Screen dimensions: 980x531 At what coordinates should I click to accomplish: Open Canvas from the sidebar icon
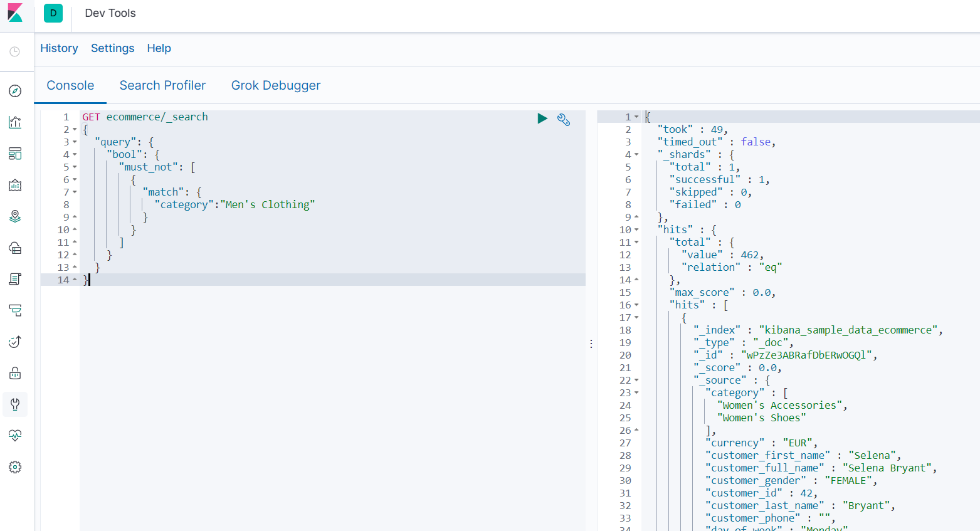[15, 185]
